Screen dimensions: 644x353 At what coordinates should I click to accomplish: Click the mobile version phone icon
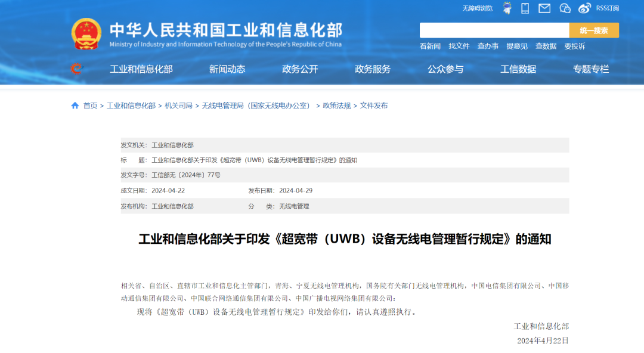coord(525,8)
